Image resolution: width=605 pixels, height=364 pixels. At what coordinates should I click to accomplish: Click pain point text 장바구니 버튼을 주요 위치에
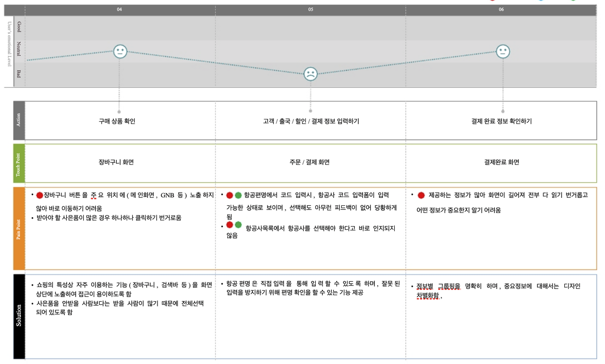pyautogui.click(x=125, y=201)
